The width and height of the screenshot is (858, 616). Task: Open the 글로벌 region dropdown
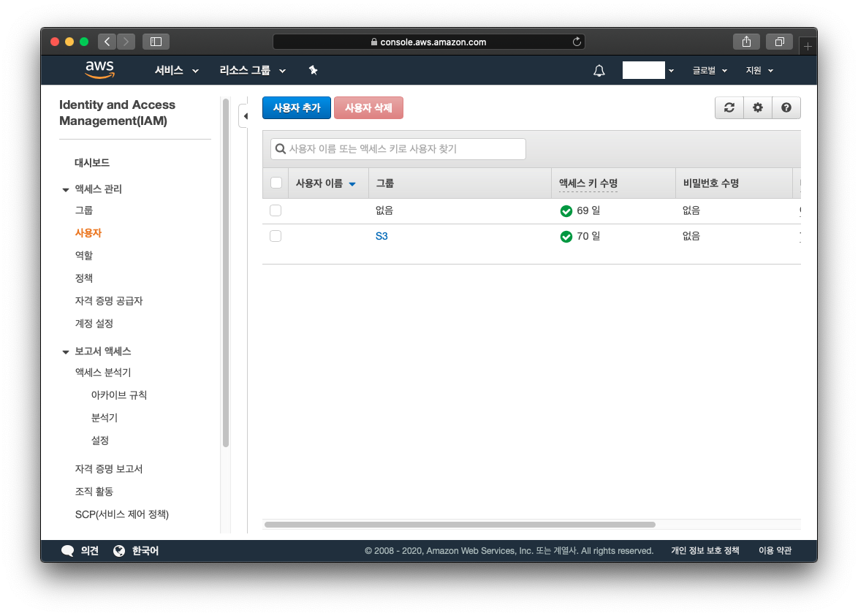[705, 70]
